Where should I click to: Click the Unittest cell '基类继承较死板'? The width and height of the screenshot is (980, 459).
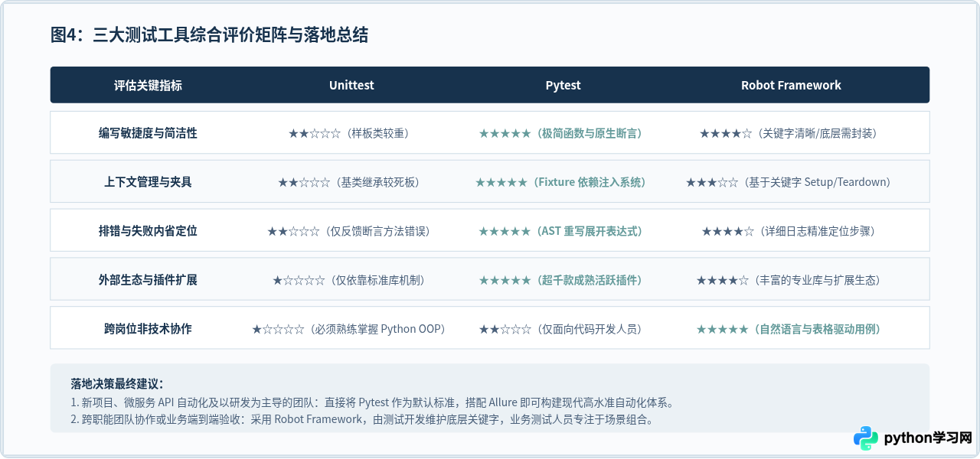click(x=351, y=182)
